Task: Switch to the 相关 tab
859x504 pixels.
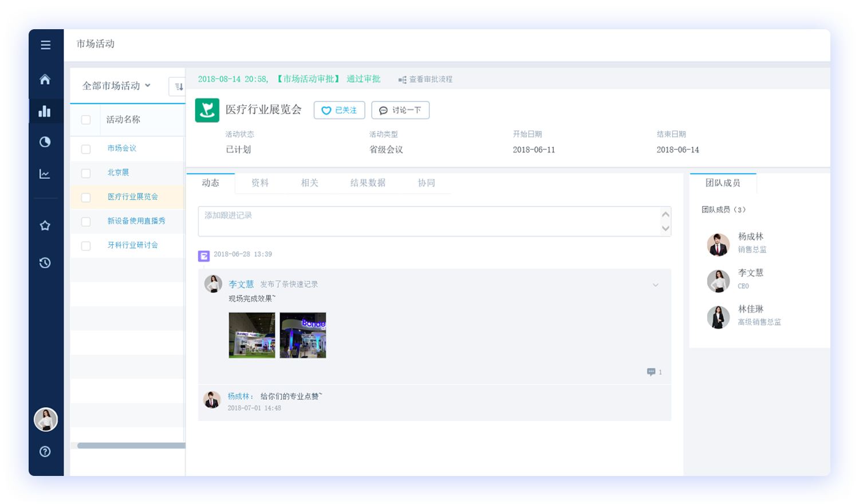Action: [309, 183]
